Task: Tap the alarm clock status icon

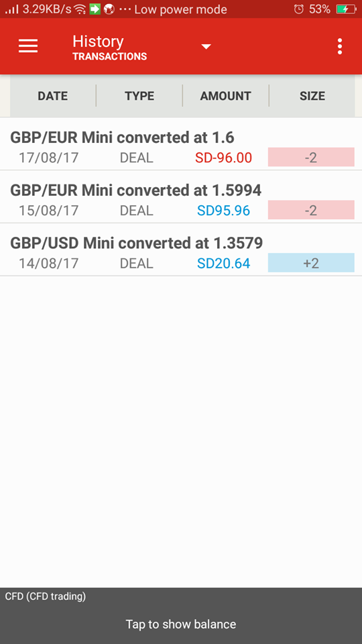Action: (x=299, y=9)
